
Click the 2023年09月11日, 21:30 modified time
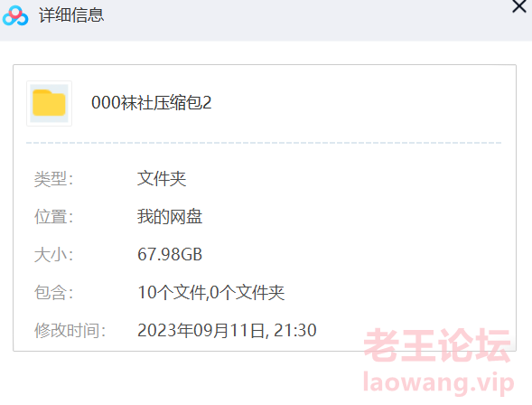pyautogui.click(x=227, y=330)
